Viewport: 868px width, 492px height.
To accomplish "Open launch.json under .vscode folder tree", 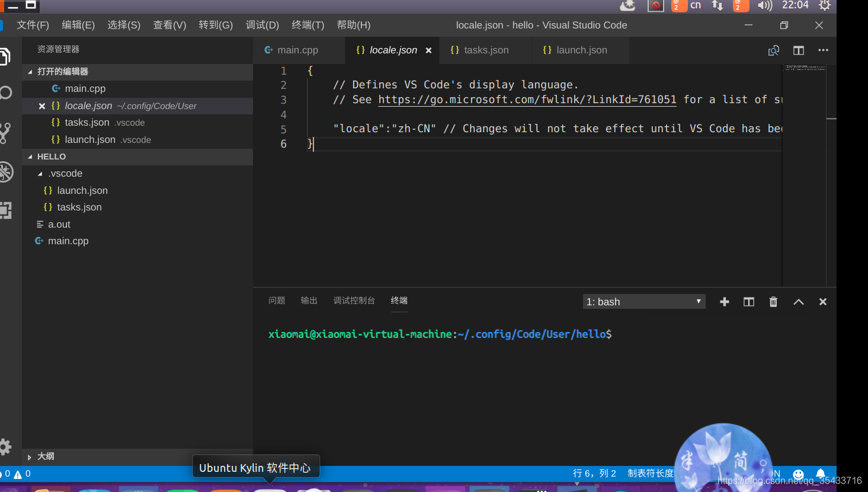I will [x=137, y=191].
